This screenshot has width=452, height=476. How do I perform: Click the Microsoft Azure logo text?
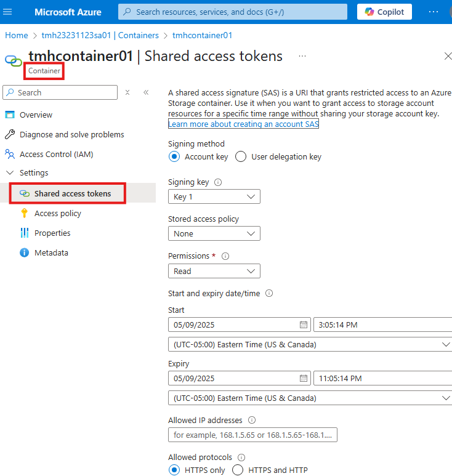[68, 12]
